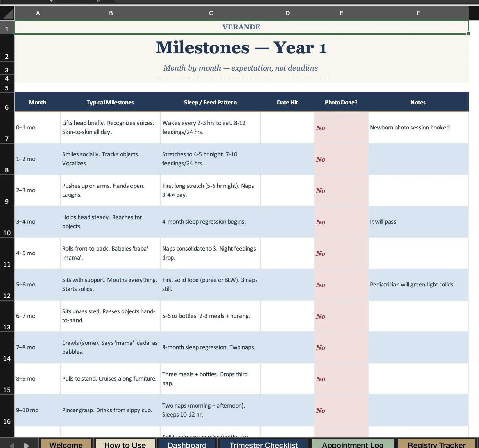Select the Date Hit cell for 6–7 mo
This screenshot has width=479, height=448.
pos(287,316)
